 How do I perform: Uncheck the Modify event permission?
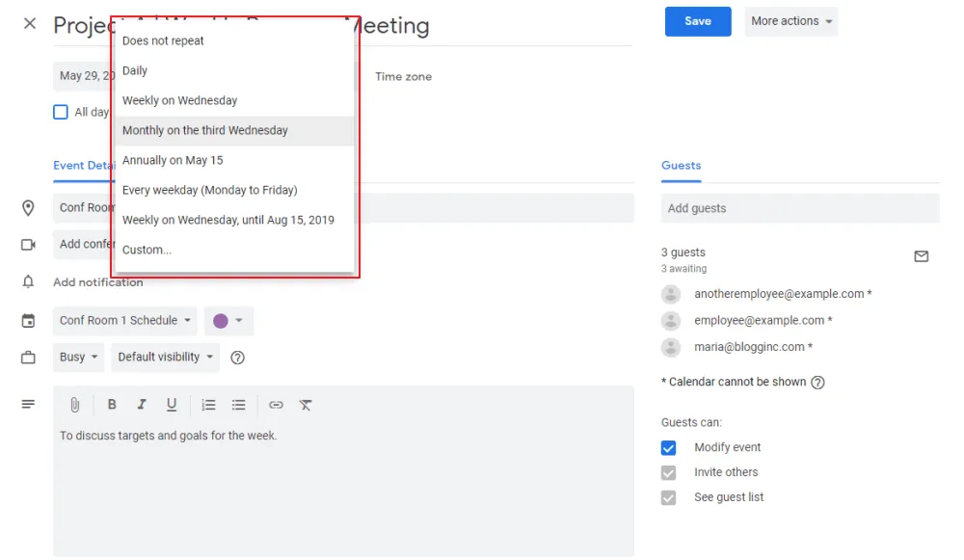(x=668, y=447)
